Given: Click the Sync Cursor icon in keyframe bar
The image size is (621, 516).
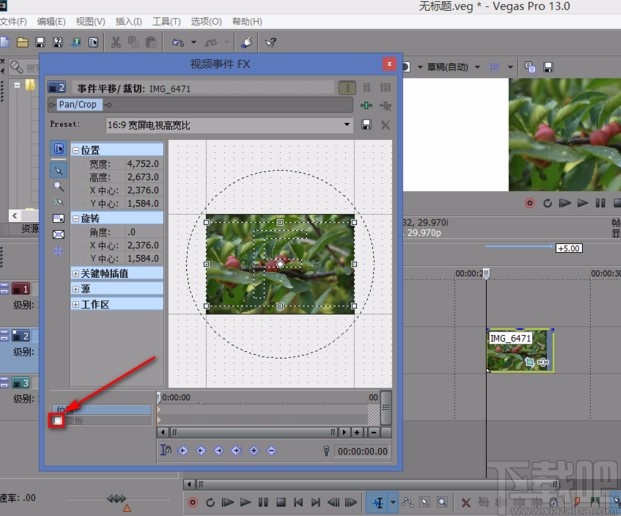Looking at the screenshot, I should [166, 451].
